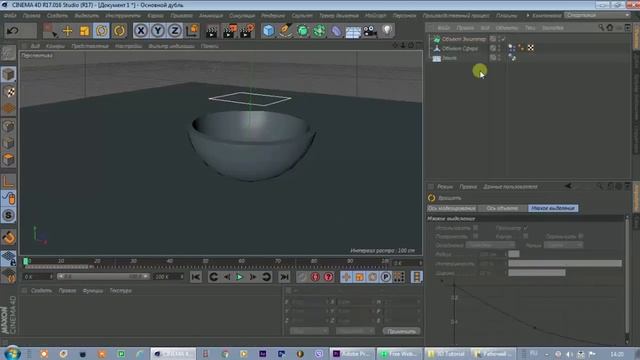Open the layout dropdown at top right
640x360 pixels.
598,16
